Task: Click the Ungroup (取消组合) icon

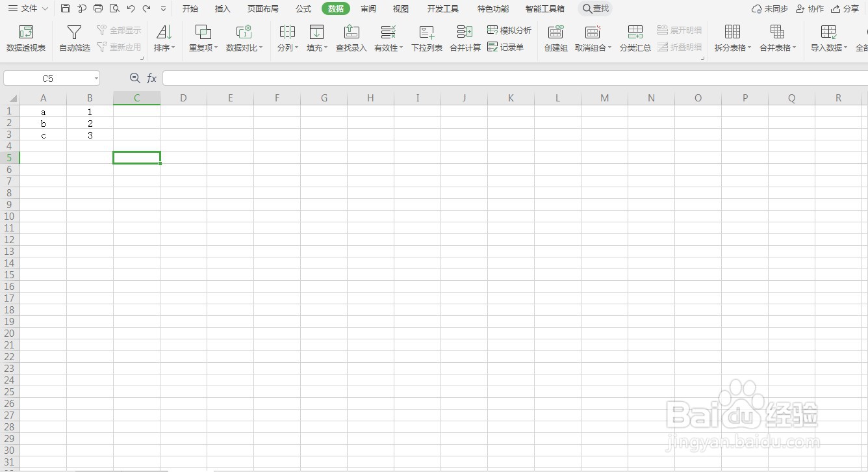Action: point(593,32)
